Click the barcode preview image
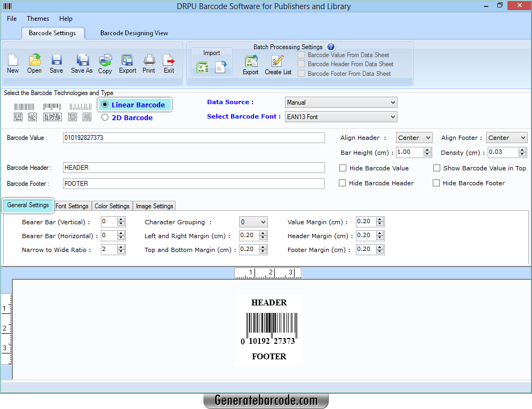This screenshot has width=532, height=409. [x=269, y=330]
